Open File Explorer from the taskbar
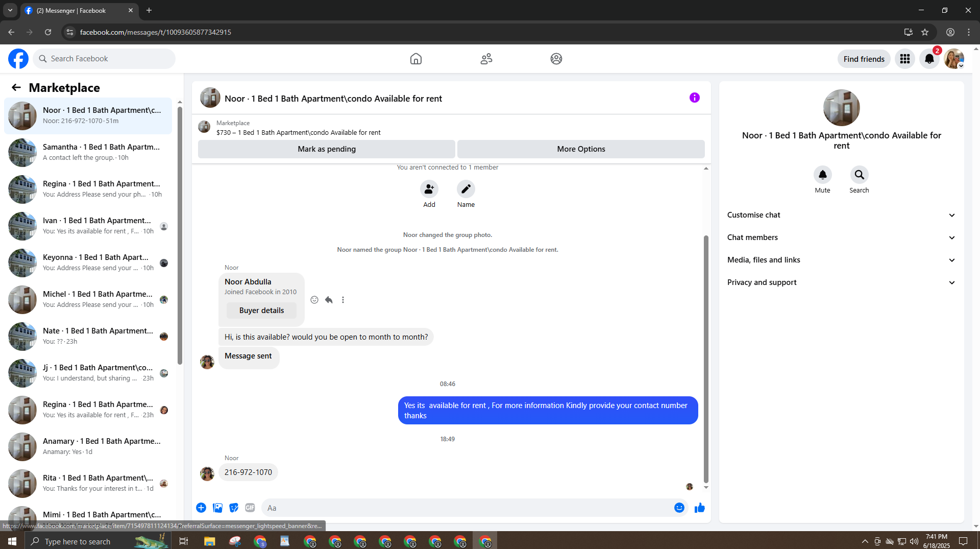This screenshot has width=980, height=549. click(x=210, y=541)
